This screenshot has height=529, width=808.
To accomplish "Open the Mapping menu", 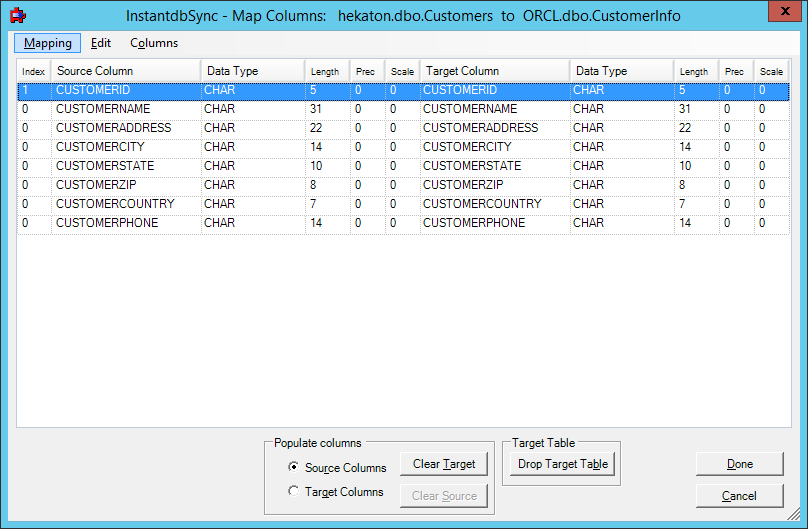I will point(47,43).
